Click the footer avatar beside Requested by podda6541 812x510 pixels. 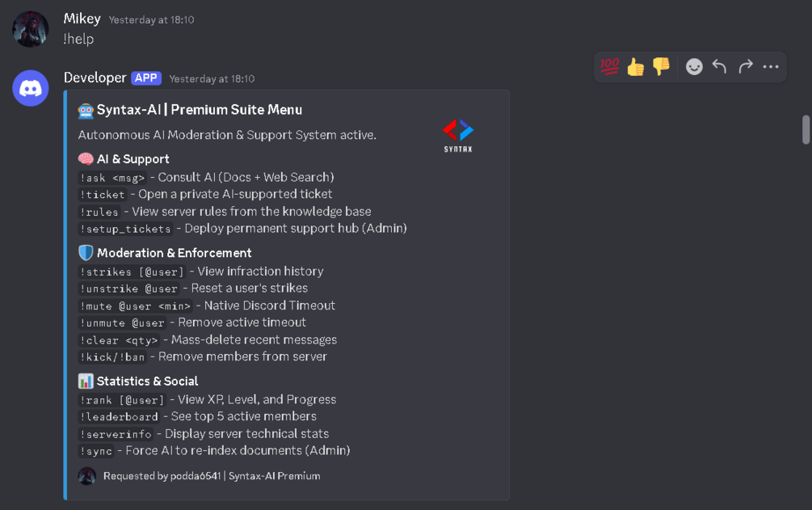point(87,476)
